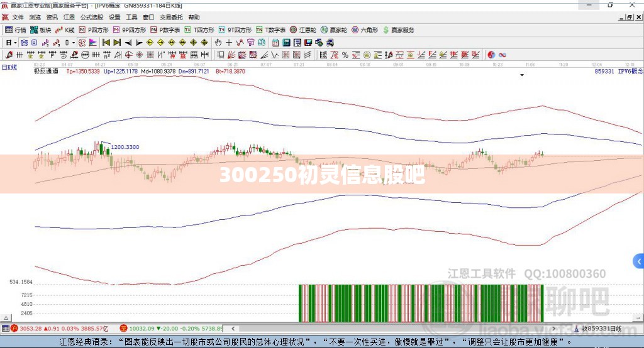The height and width of the screenshot is (348, 644).
Task: Click the calendar date icon
Action: (275, 43)
